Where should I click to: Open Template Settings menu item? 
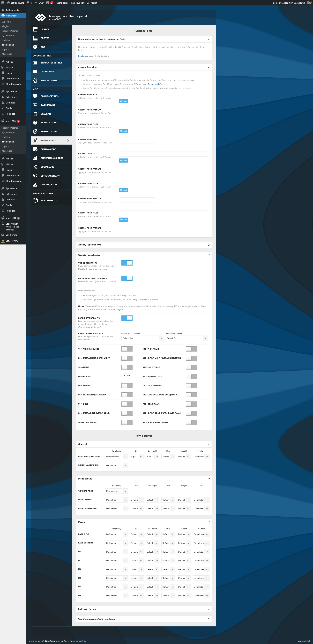coord(52,63)
